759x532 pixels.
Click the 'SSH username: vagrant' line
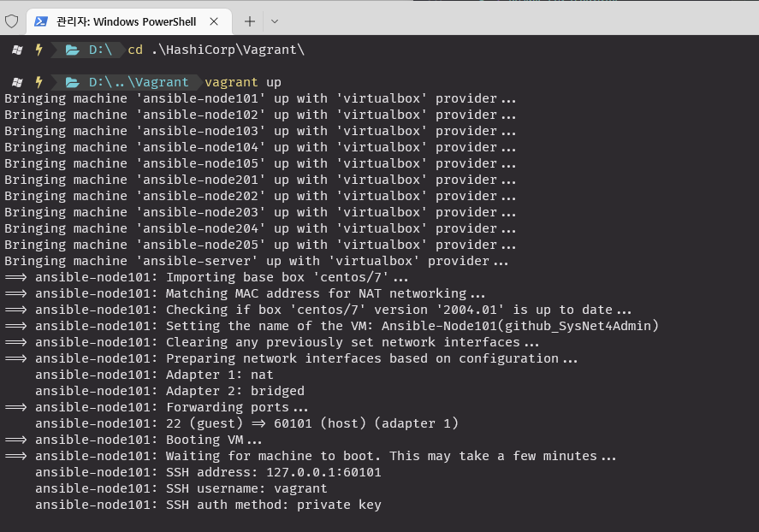click(x=181, y=488)
